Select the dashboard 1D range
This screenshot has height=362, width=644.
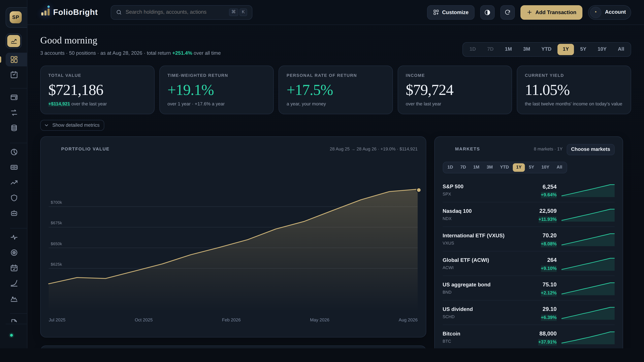(x=473, y=49)
